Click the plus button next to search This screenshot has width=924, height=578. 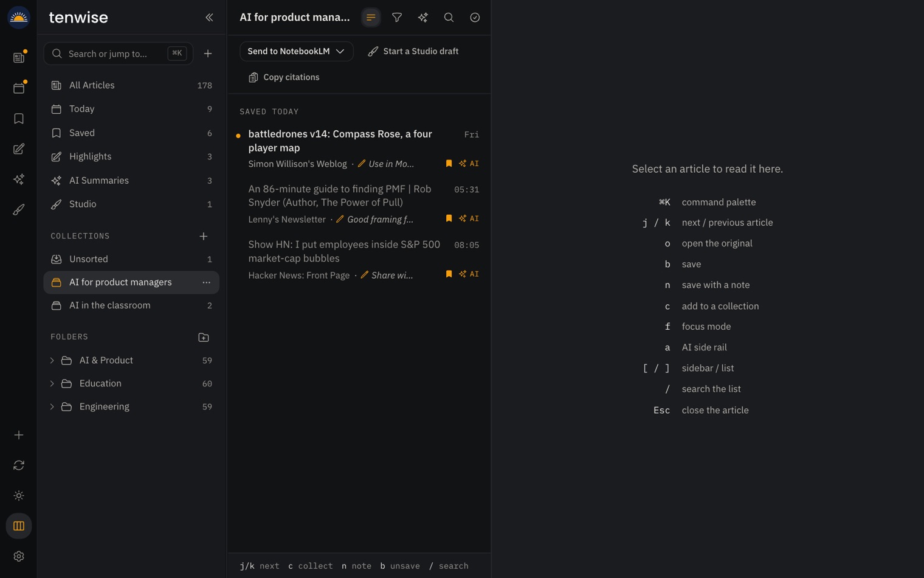coord(208,54)
